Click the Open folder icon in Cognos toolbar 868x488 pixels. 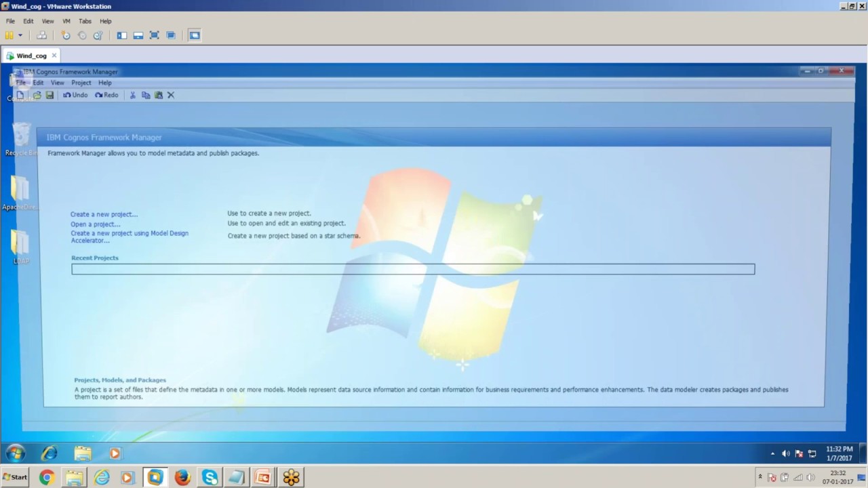click(x=37, y=96)
